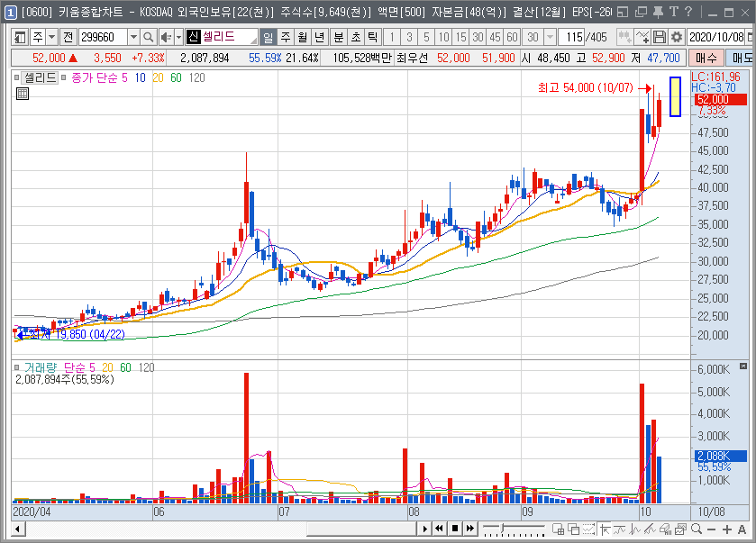Image resolution: width=756 pixels, height=543 pixels.
Task: Choose the first 30 interval button
Action: coord(478,37)
